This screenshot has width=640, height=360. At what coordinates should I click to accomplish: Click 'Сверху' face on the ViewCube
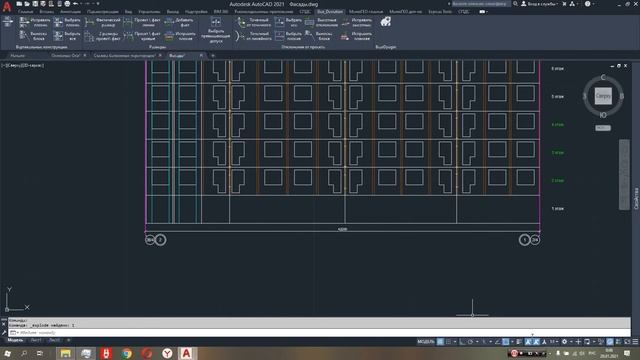coord(603,96)
